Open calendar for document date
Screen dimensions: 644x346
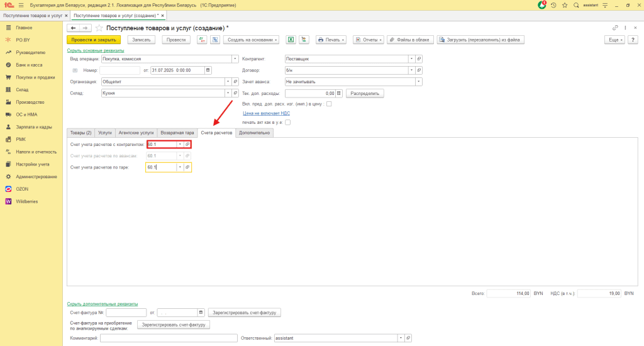(208, 70)
